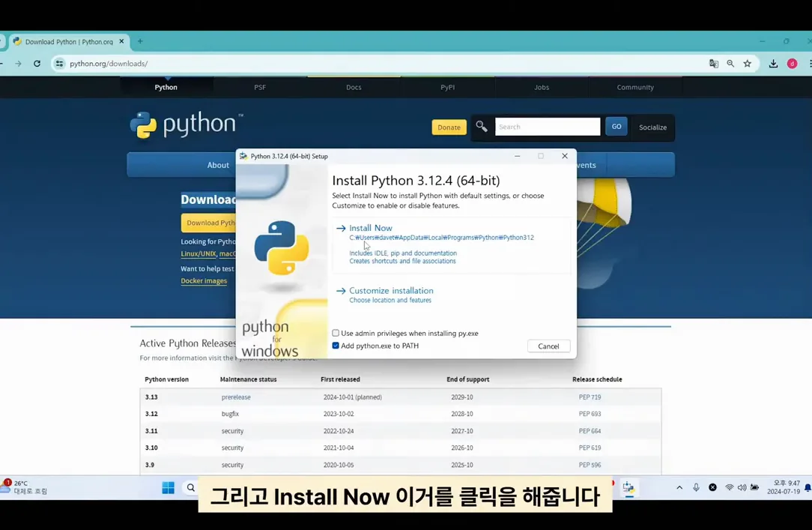Follow the Linux/UNIX download link
Viewport: 812px width, 530px height.
point(199,254)
